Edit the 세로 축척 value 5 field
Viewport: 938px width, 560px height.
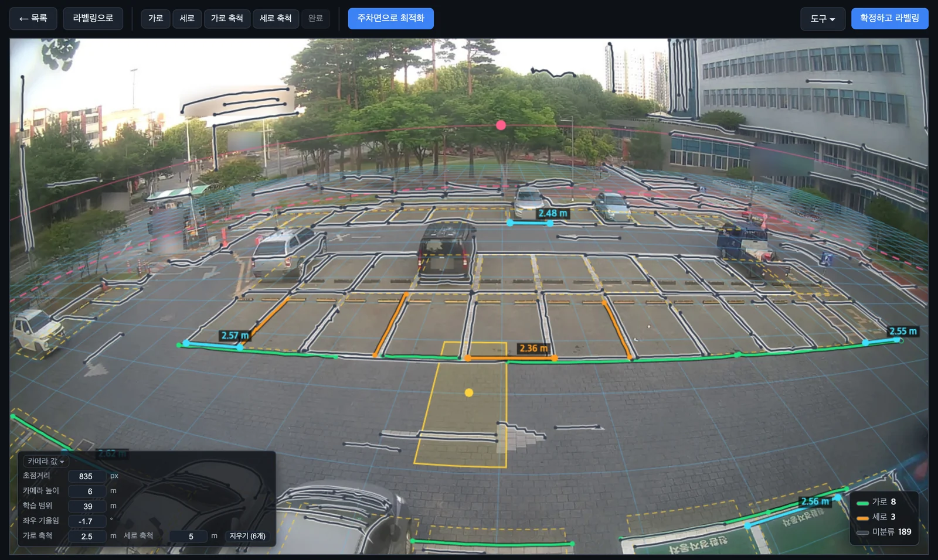click(x=189, y=536)
